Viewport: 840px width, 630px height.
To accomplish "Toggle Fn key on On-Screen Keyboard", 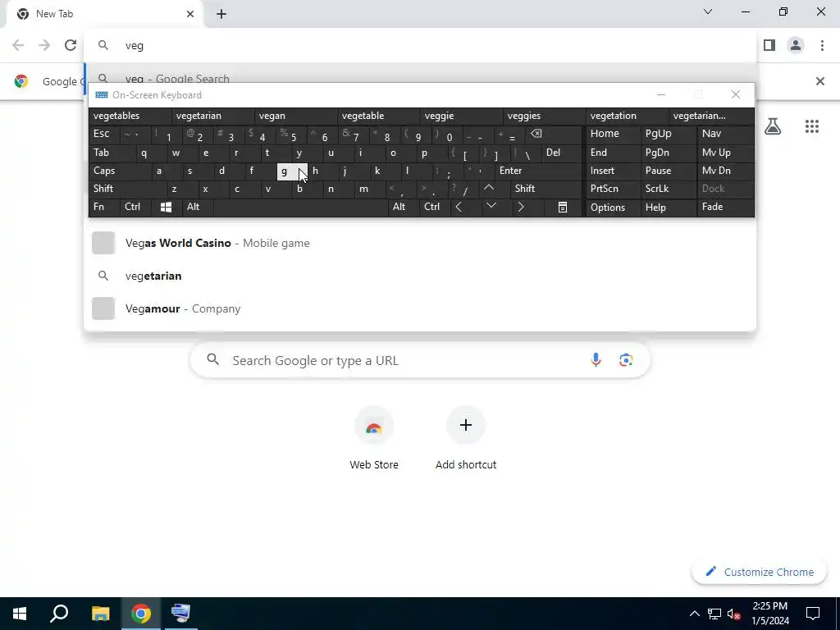I will coord(104,207).
